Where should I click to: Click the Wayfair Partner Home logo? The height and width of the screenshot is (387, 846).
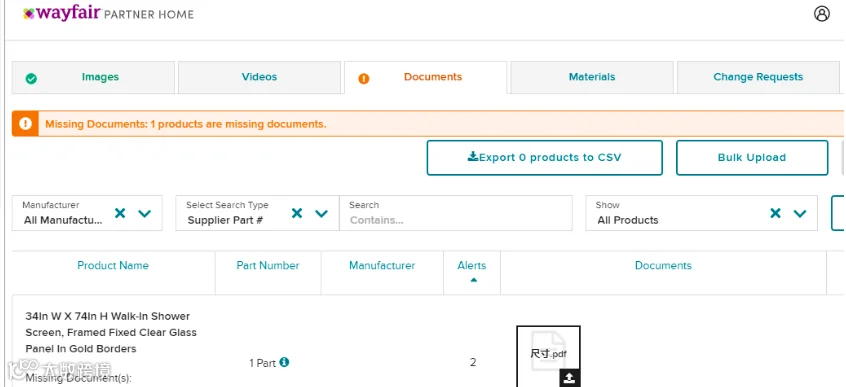click(x=108, y=13)
